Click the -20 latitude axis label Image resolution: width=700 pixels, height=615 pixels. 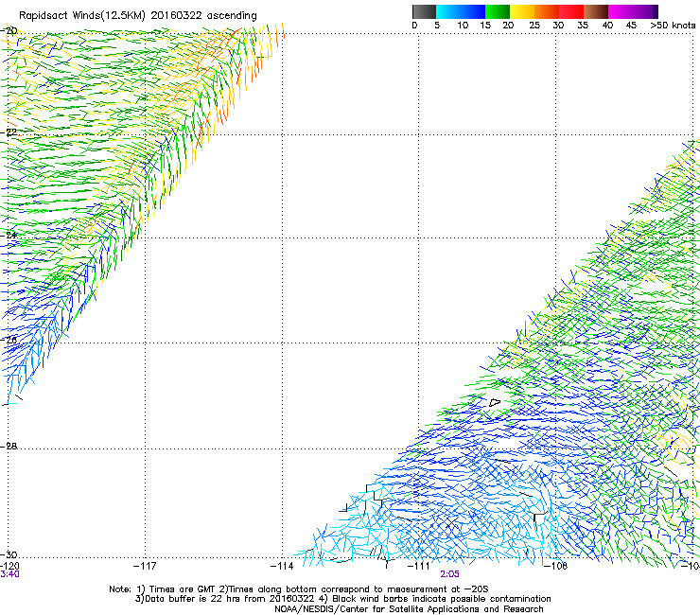click(9, 30)
